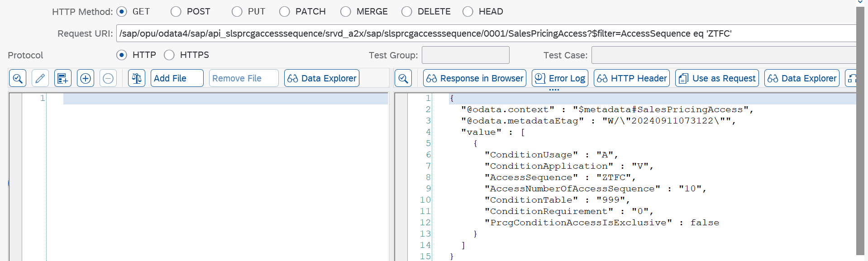Select the POST HTTP method
The width and height of the screenshot is (868, 261).
click(176, 11)
